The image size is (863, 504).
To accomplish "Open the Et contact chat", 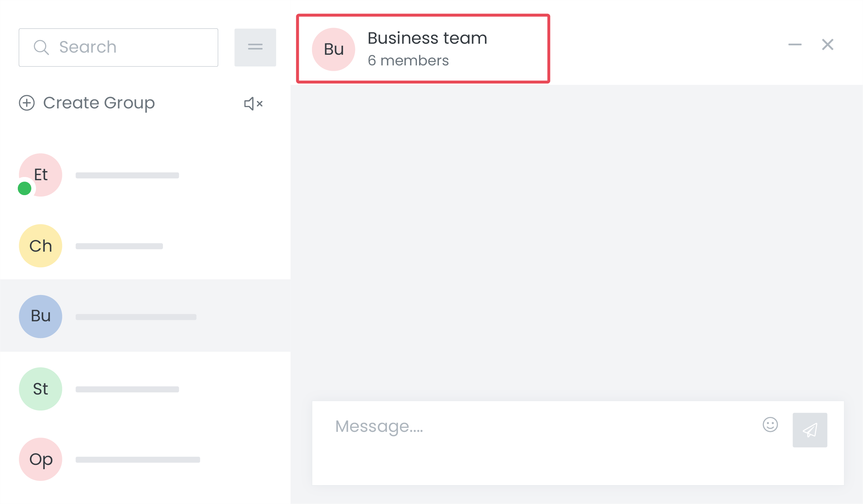I will tap(41, 175).
